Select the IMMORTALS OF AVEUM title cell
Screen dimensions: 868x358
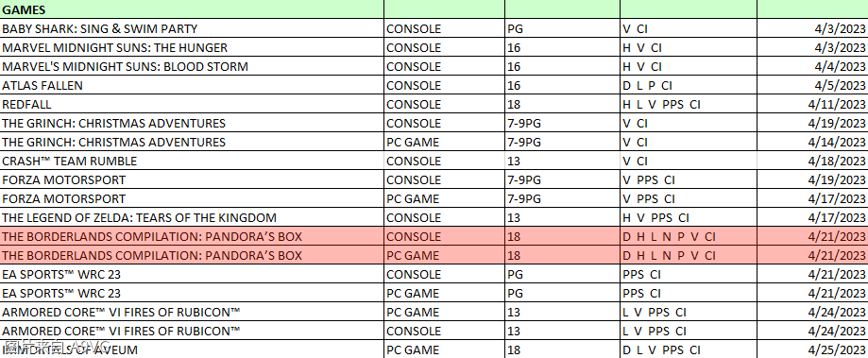192,349
